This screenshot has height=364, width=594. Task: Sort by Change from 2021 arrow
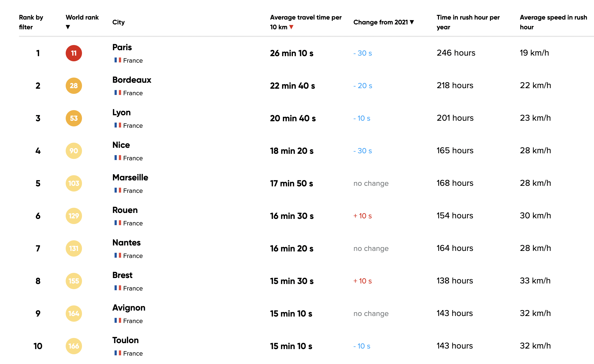(x=412, y=22)
